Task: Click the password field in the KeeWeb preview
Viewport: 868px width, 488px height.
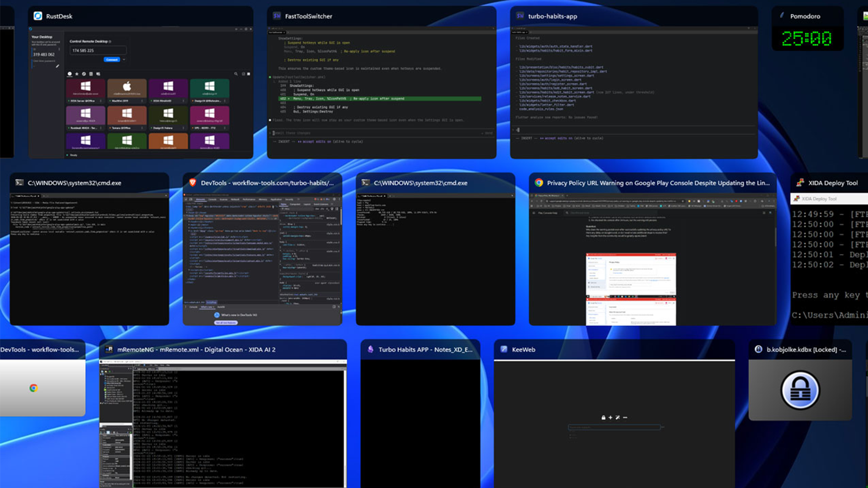Action: (614, 427)
